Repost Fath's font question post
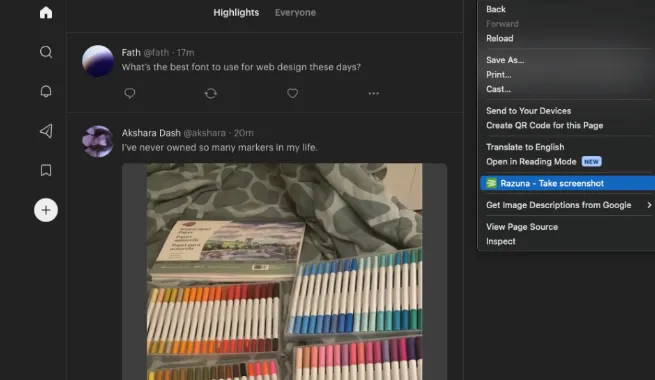 pos(211,93)
